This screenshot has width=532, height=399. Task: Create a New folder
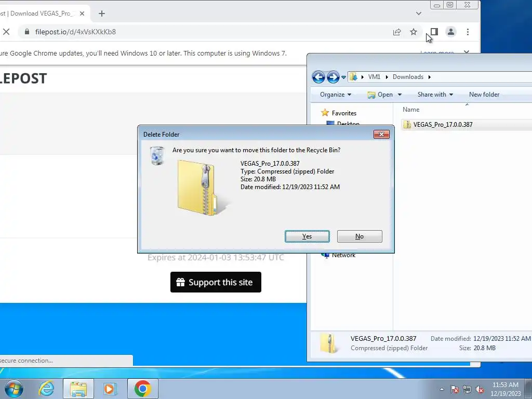coord(484,95)
